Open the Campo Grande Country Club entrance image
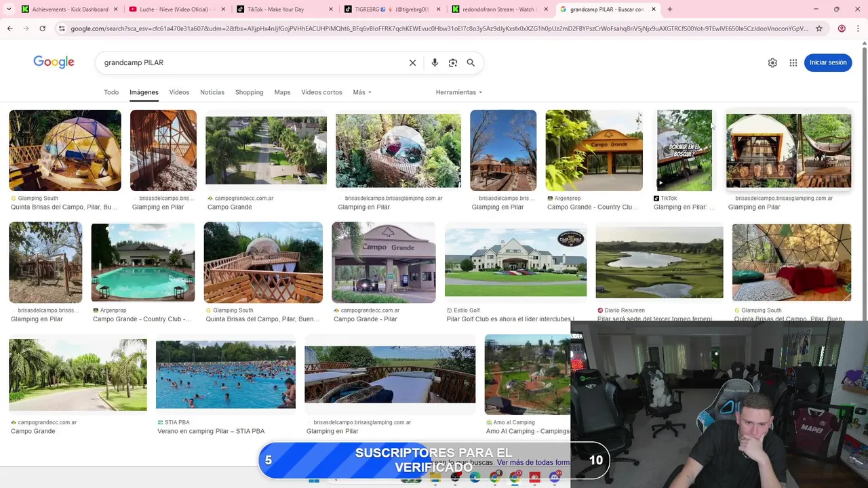 click(x=594, y=150)
